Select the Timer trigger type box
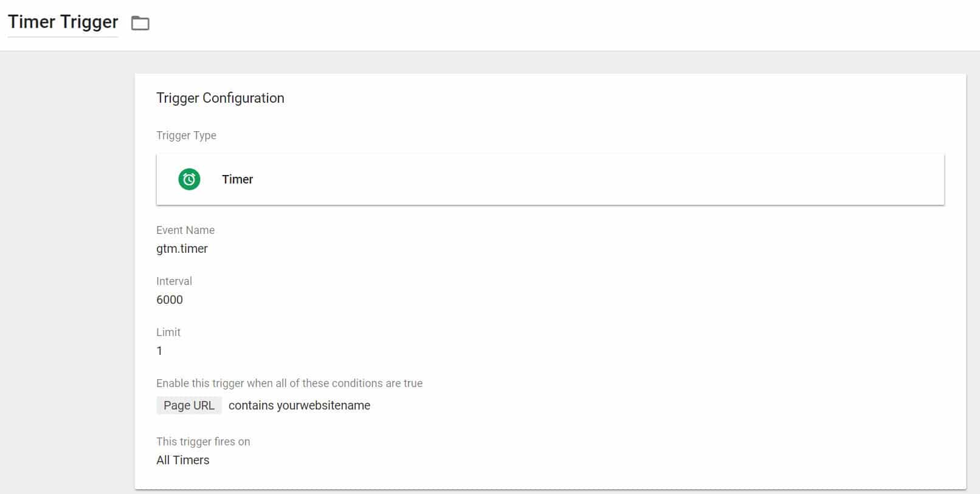 pyautogui.click(x=550, y=179)
